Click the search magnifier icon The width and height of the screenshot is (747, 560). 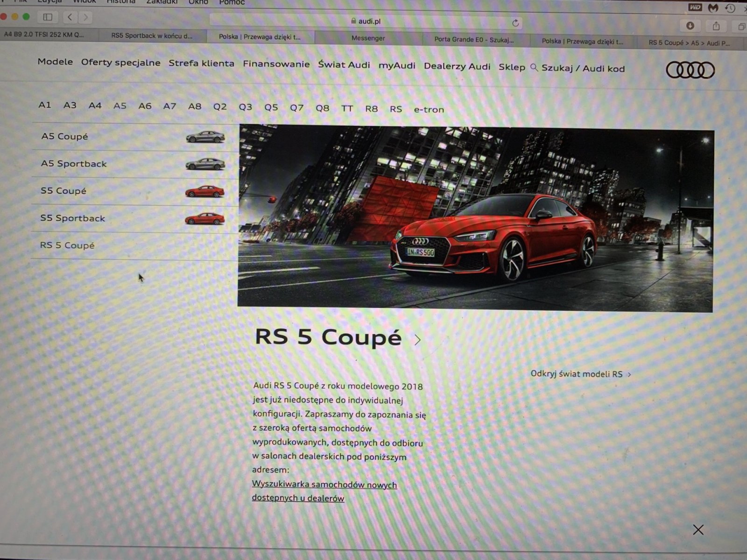(x=534, y=68)
